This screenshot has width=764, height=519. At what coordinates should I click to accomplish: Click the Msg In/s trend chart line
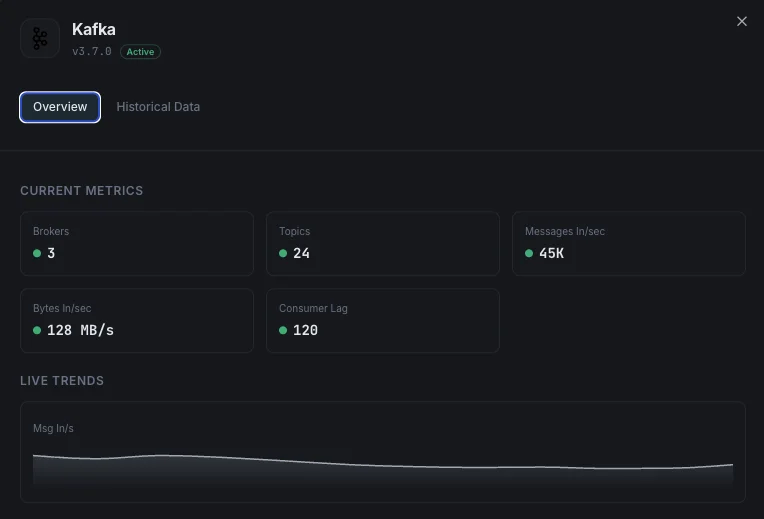pos(382,465)
